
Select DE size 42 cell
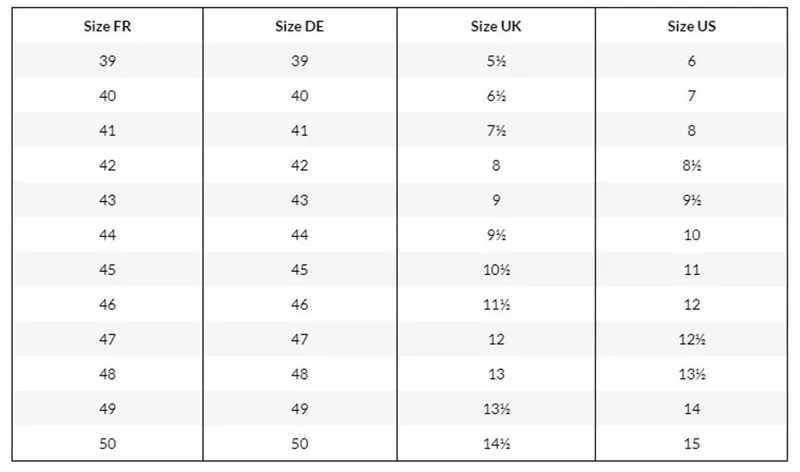coord(299,165)
